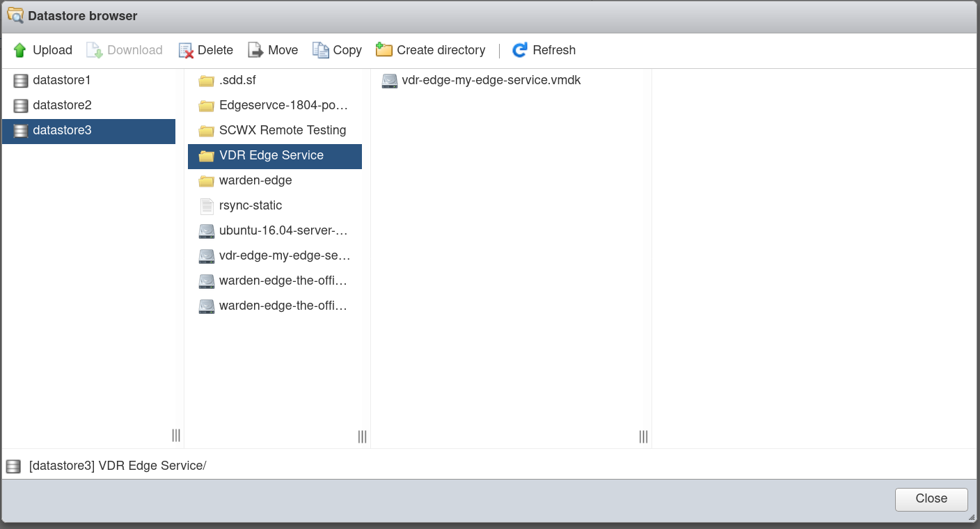Viewport: 980px width, 529px height.
Task: Select the datastore1 entry
Action: pyautogui.click(x=88, y=81)
